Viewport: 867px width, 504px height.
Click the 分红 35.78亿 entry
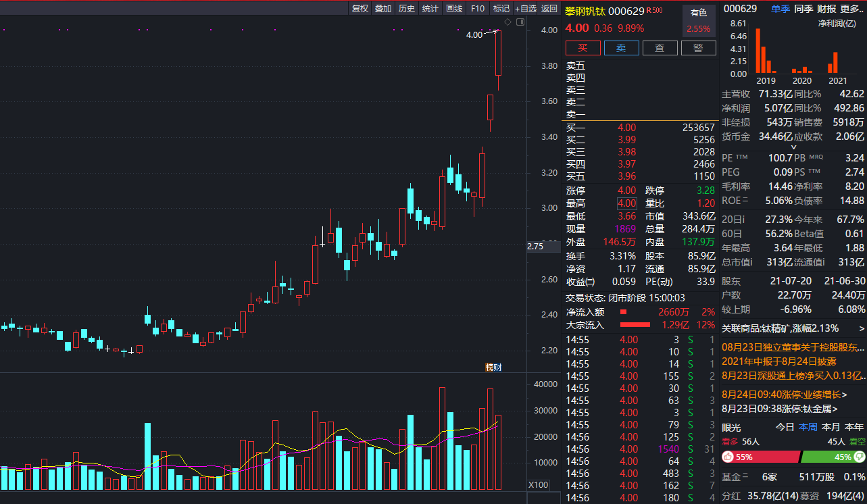coord(761,495)
